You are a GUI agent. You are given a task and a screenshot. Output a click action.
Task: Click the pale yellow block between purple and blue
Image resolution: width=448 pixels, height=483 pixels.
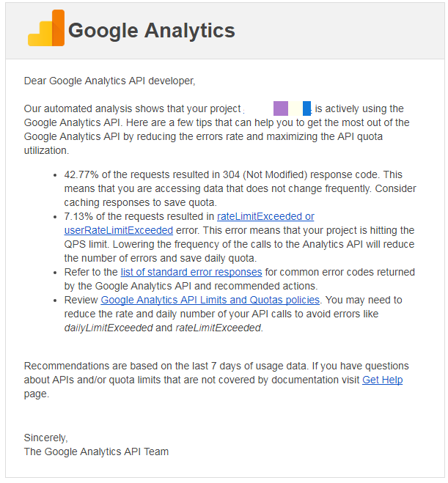tap(295, 108)
